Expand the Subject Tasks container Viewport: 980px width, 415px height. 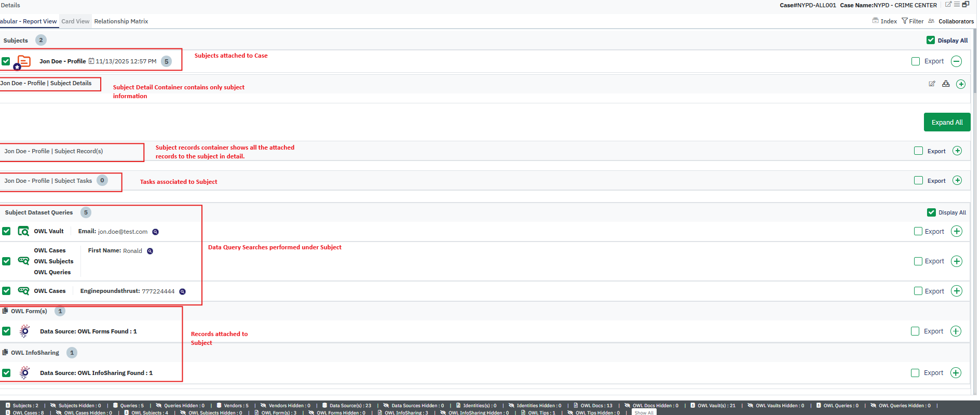point(957,181)
